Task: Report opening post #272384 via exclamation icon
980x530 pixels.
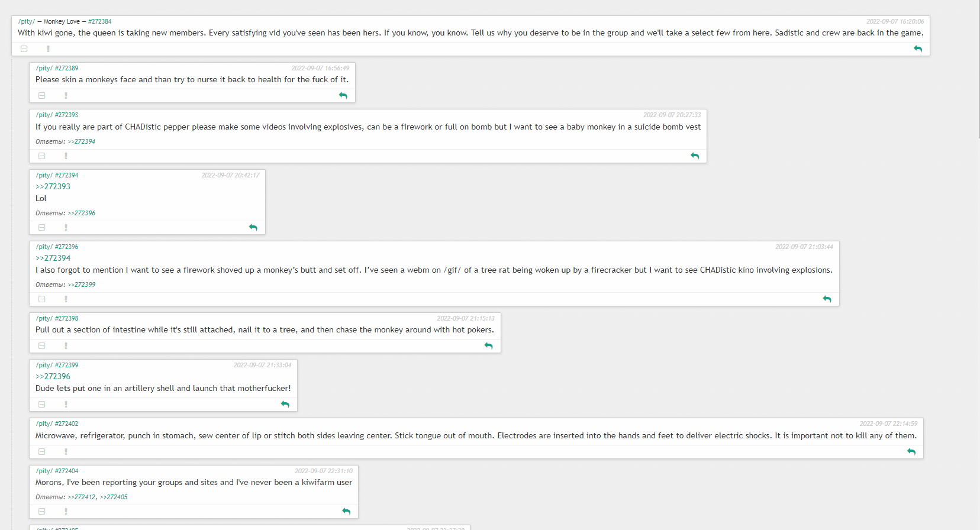Action: click(48, 49)
